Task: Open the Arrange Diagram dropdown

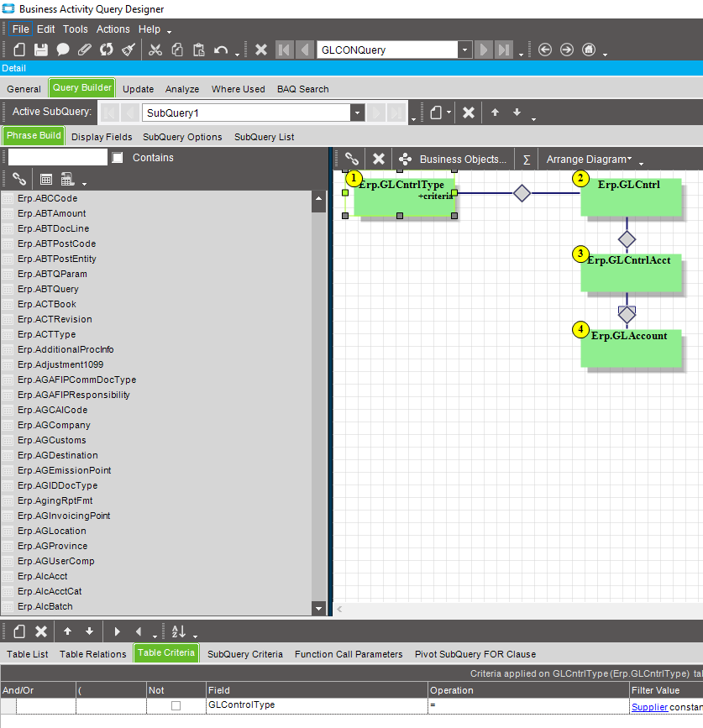Action: click(589, 159)
